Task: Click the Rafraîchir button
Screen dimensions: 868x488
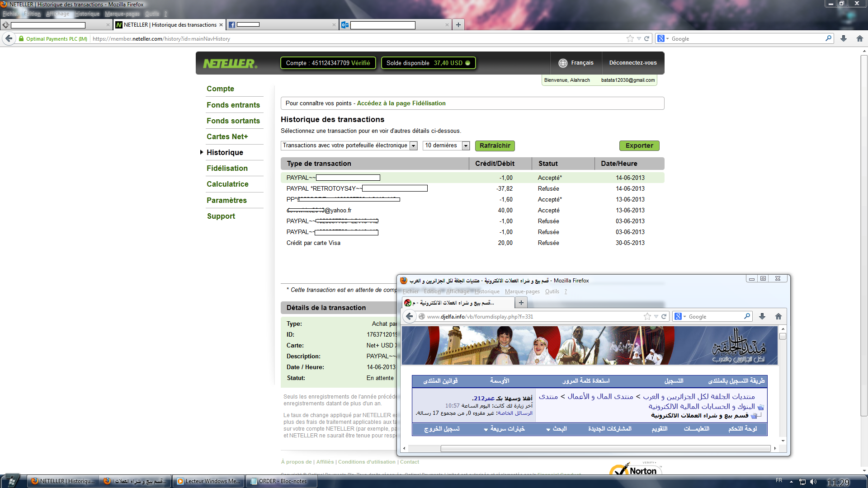Action: tap(495, 145)
